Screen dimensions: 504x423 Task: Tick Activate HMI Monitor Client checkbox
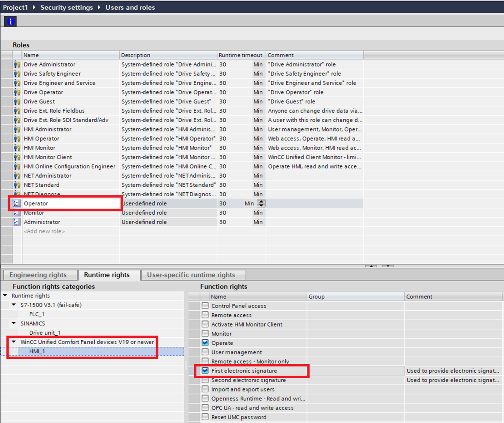(205, 324)
